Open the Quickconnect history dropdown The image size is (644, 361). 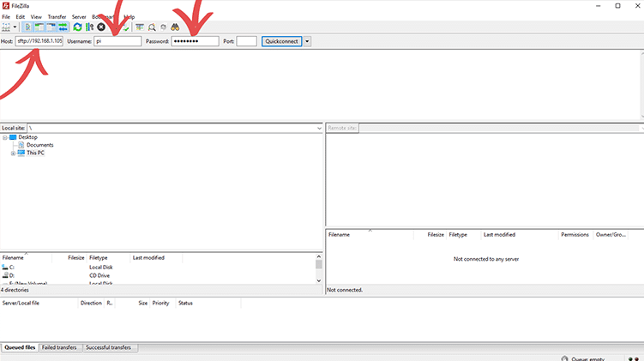[307, 41]
